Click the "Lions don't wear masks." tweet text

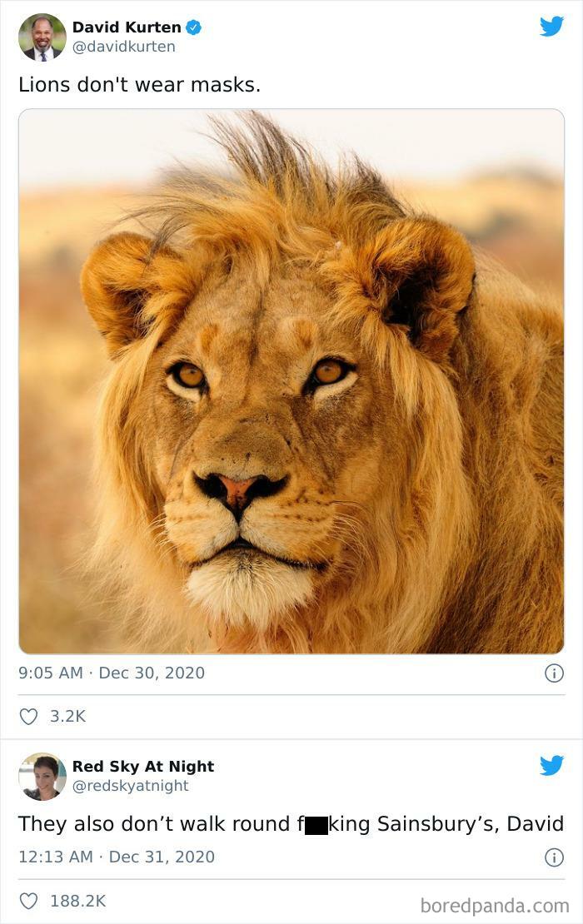[x=139, y=85]
